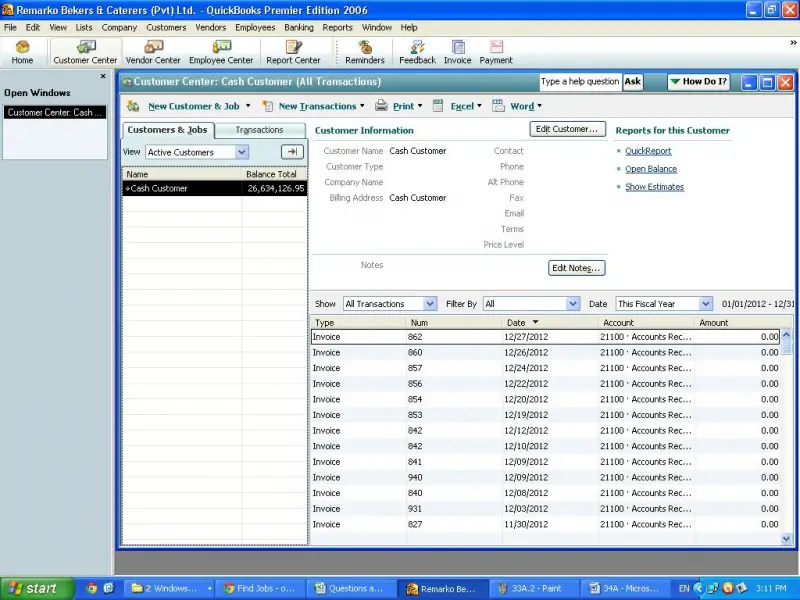The height and width of the screenshot is (600, 800).
Task: Select invoice 857 dated 12/24/2012
Action: click(545, 368)
